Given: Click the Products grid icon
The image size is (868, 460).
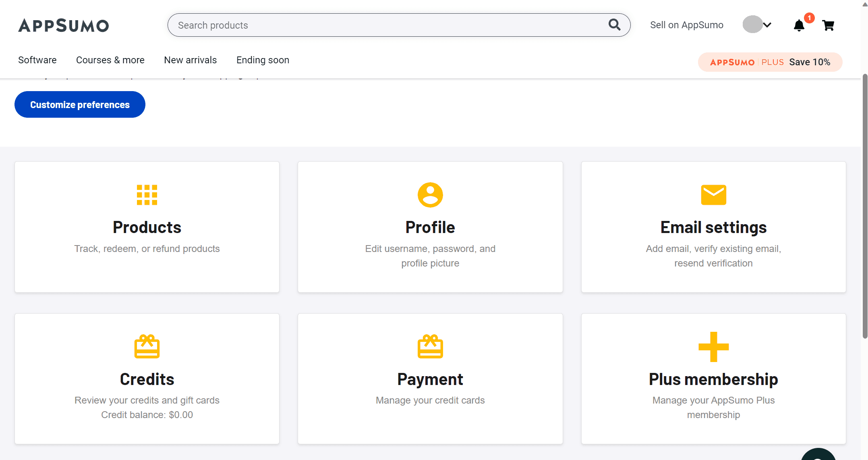Looking at the screenshot, I should coord(147,195).
